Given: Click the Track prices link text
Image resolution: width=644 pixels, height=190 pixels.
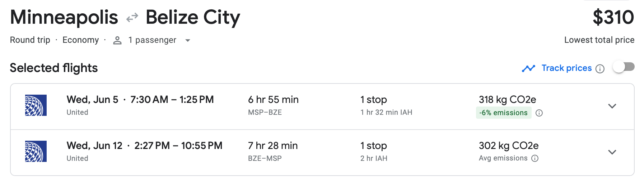Looking at the screenshot, I should [566, 68].
